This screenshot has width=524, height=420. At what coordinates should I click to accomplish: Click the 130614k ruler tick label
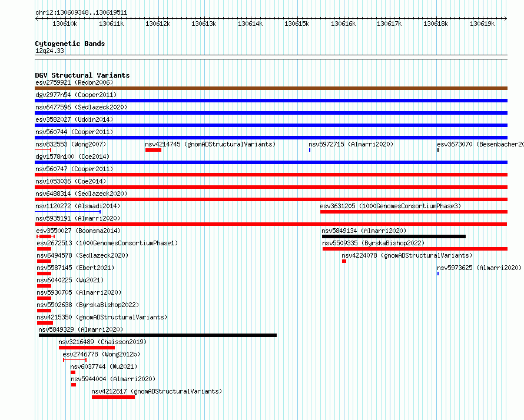(250, 24)
